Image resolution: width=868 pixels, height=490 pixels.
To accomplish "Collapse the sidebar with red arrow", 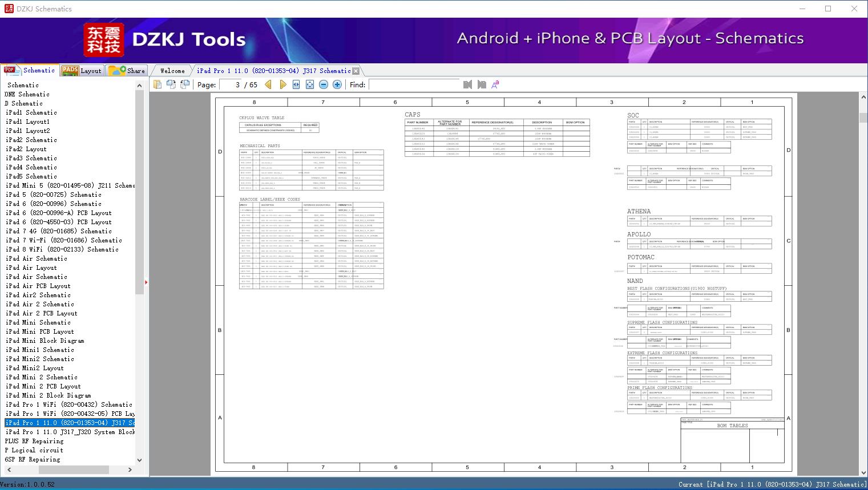I will (146, 282).
